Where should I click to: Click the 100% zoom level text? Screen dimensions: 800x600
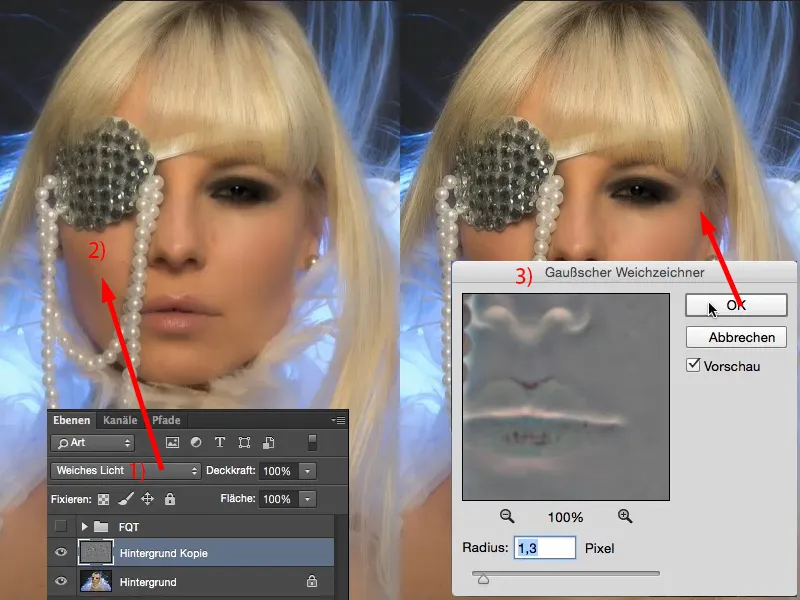click(565, 517)
